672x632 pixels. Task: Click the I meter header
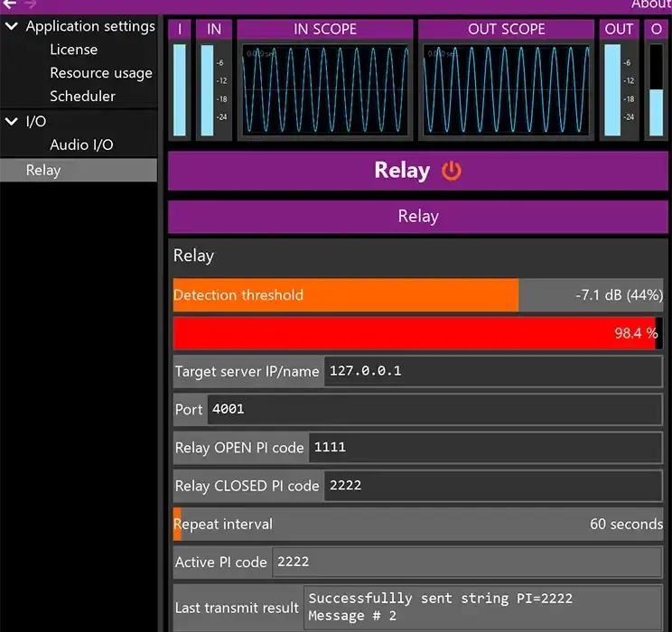tap(180, 29)
